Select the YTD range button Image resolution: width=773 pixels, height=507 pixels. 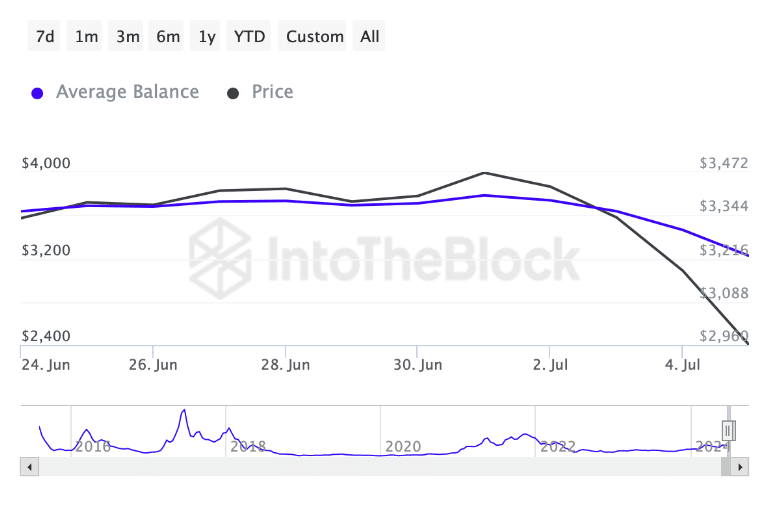coord(249,37)
